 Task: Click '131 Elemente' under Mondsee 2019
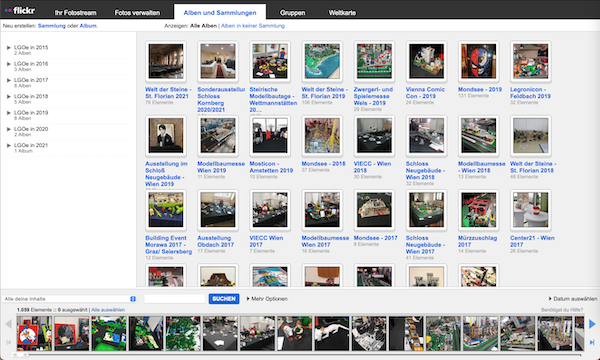point(473,96)
